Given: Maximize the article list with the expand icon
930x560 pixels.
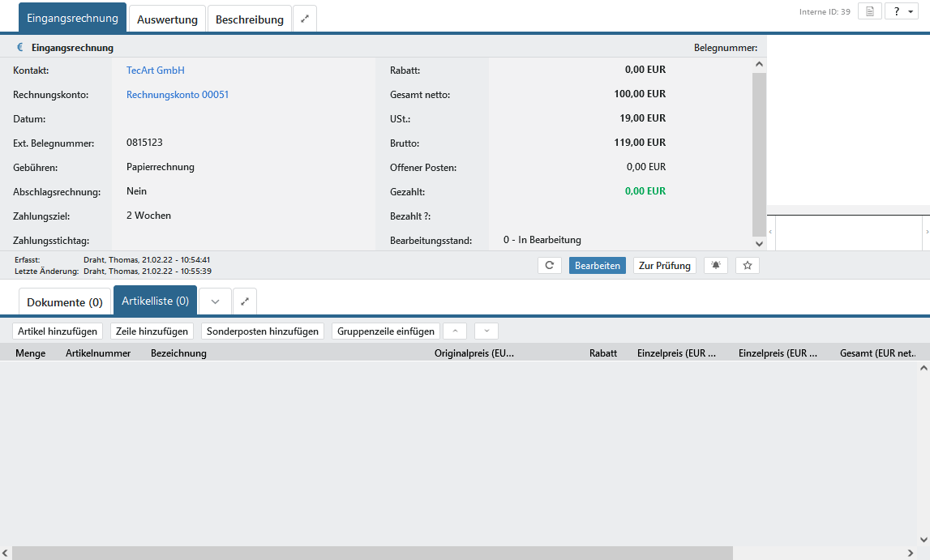Looking at the screenshot, I should [245, 301].
